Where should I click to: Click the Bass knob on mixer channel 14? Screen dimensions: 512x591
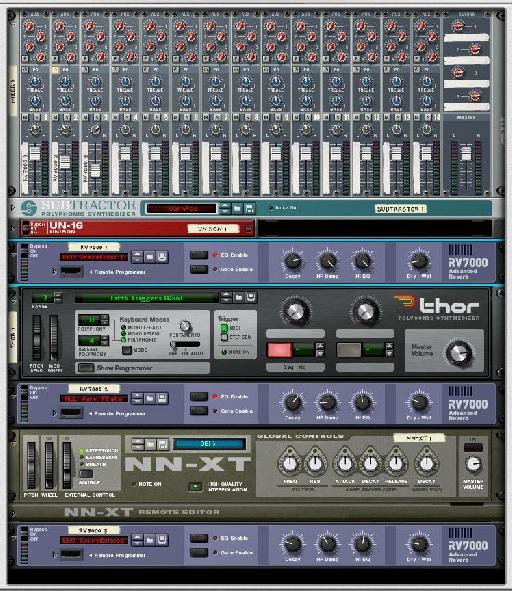pyautogui.click(x=426, y=101)
